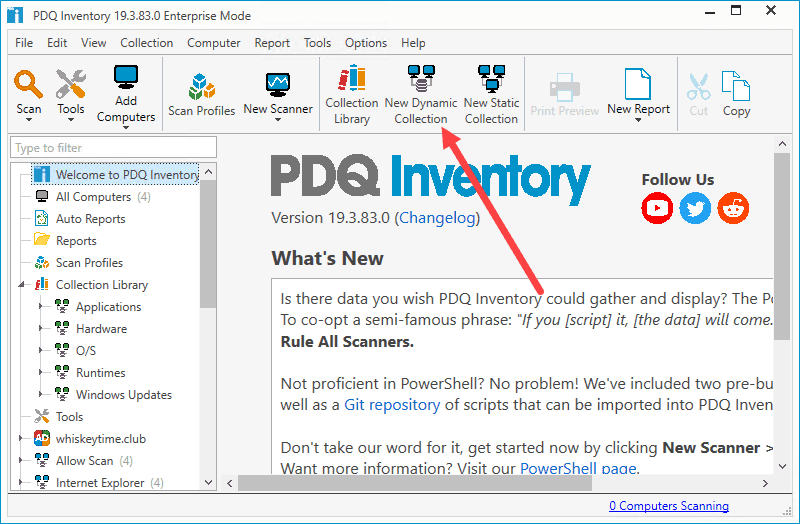This screenshot has width=800, height=524.
Task: Open the View menu
Action: pos(93,43)
